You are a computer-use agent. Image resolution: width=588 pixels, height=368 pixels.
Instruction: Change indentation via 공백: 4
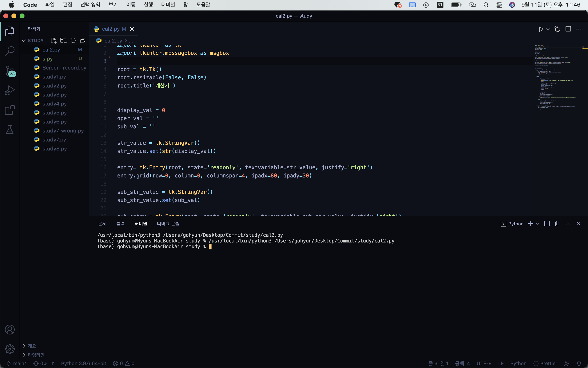click(462, 363)
